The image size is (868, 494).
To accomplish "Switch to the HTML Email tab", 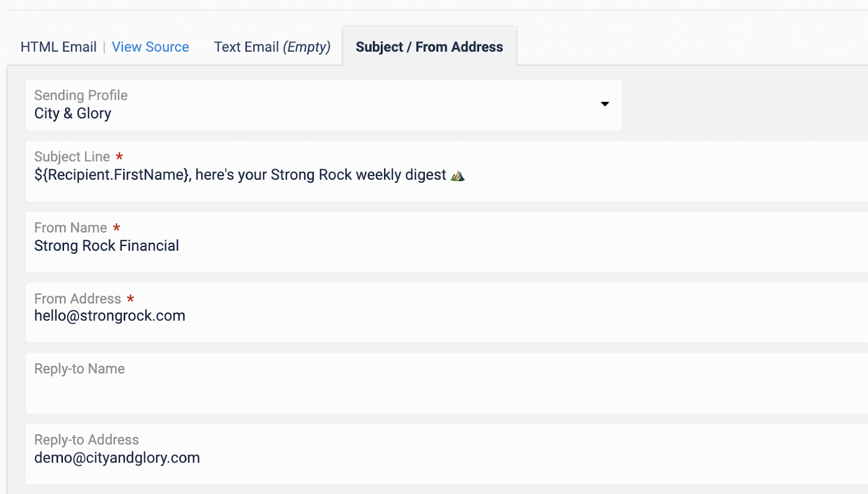I will point(59,47).
